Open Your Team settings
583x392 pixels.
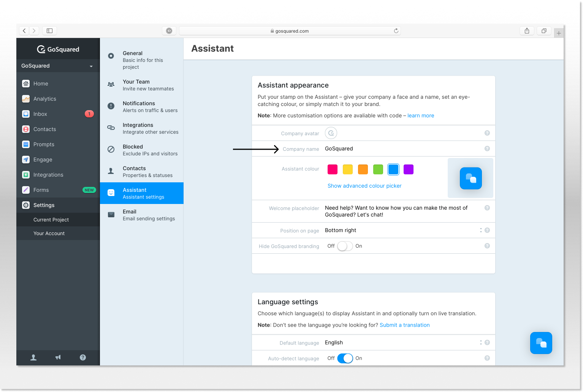[x=142, y=85]
